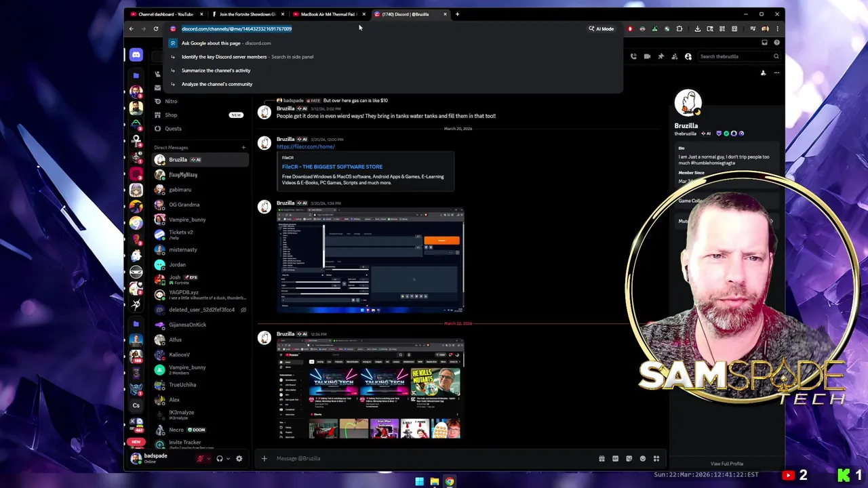Click View Full Profile button

727,464
